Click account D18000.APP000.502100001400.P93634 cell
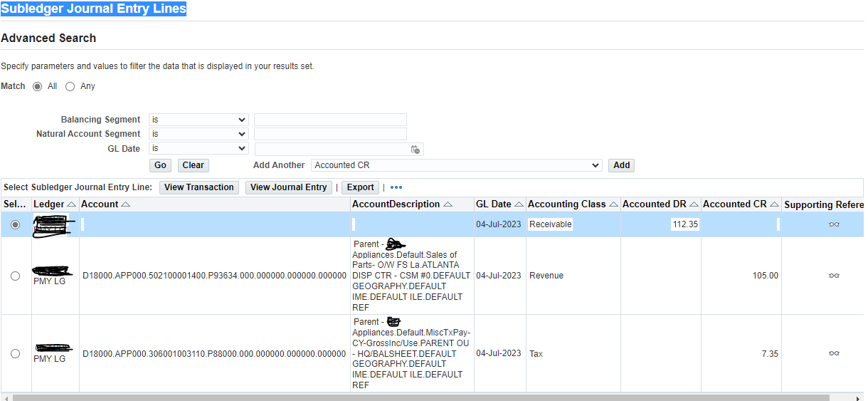868x401 pixels. (x=214, y=276)
